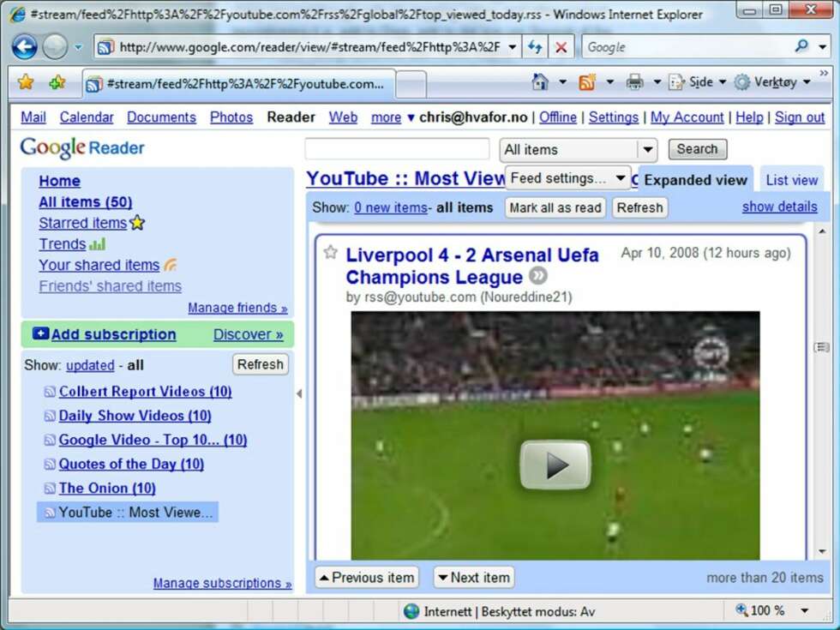Open a new blank browser tab
Viewport: 840px width, 630px height.
(411, 84)
